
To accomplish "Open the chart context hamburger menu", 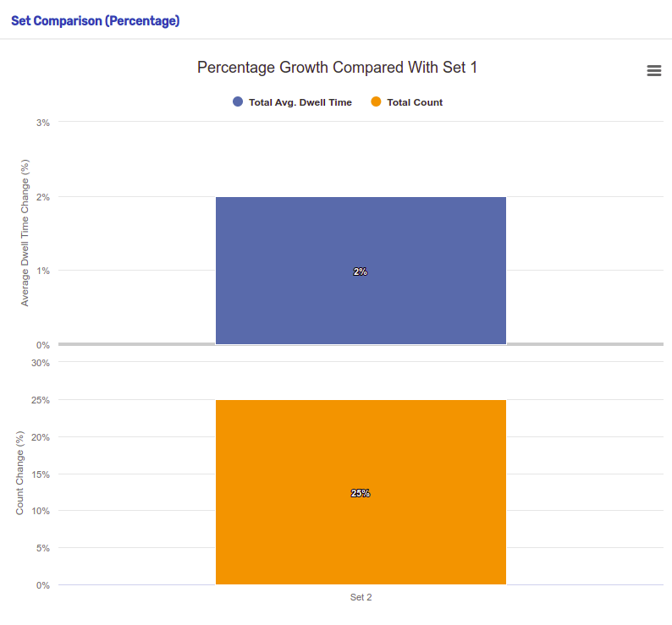I will pos(653,71).
